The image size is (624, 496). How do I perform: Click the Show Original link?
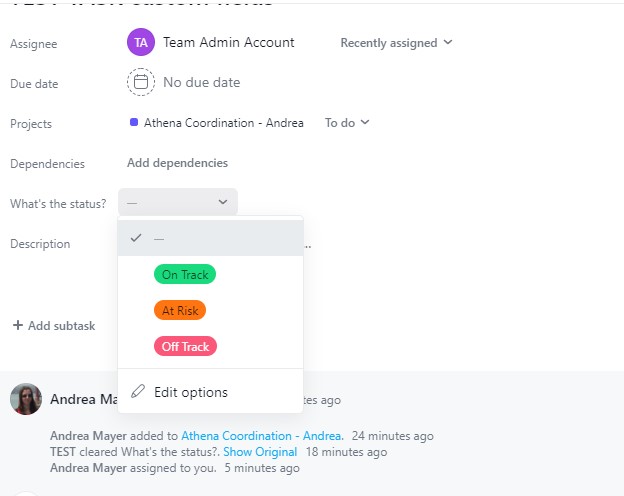pyautogui.click(x=260, y=452)
